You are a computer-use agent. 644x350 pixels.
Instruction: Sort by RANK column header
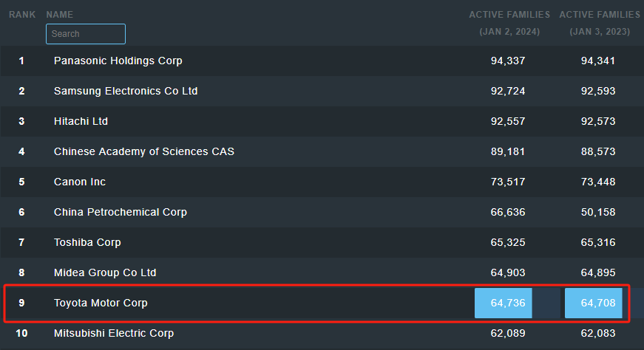coord(22,14)
